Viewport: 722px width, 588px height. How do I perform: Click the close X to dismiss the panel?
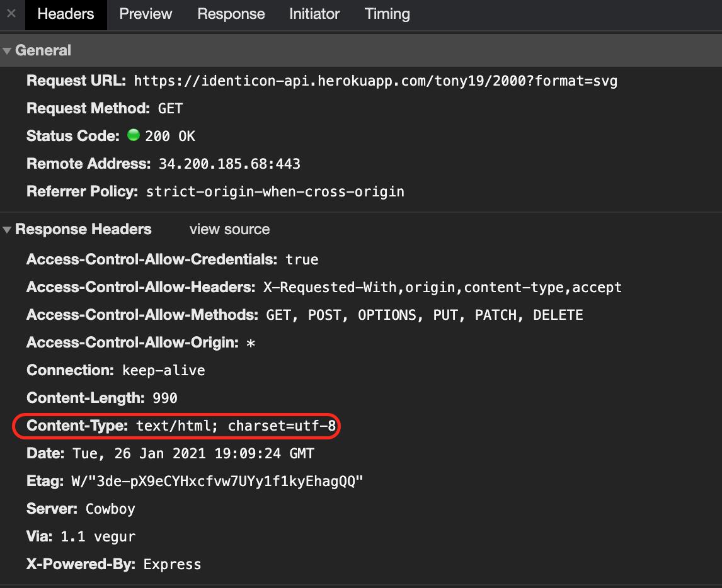click(x=10, y=14)
